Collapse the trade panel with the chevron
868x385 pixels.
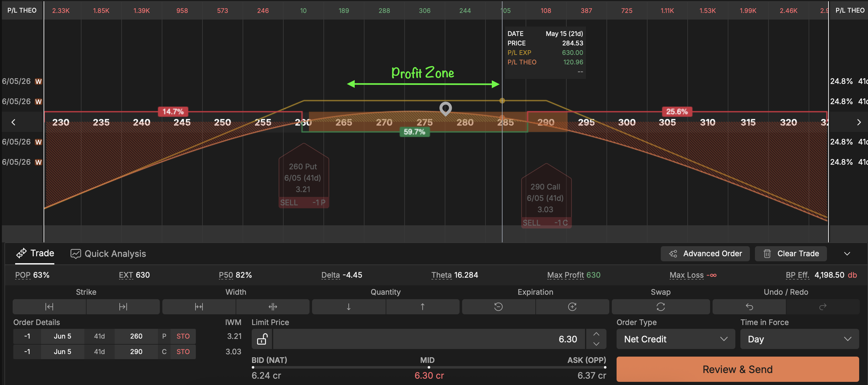[847, 254]
